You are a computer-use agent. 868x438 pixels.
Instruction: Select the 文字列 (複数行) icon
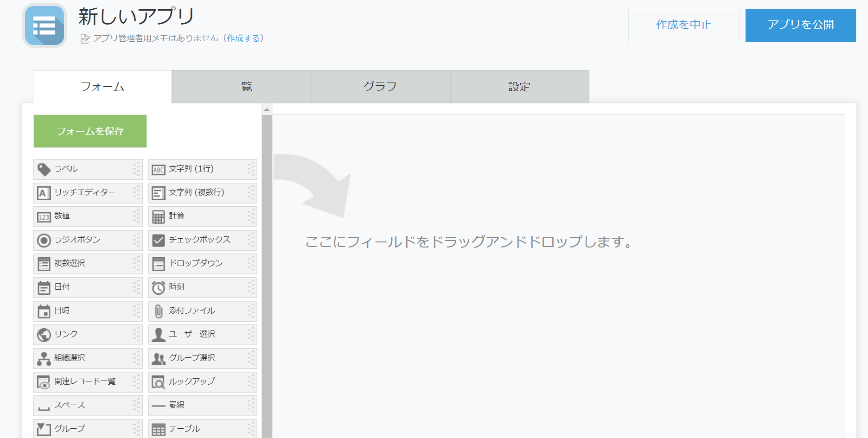[x=159, y=193]
